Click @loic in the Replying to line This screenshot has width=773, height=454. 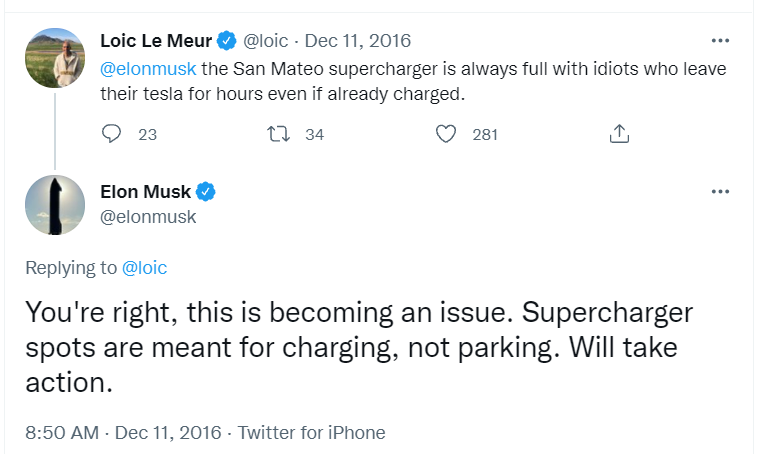pos(144,268)
